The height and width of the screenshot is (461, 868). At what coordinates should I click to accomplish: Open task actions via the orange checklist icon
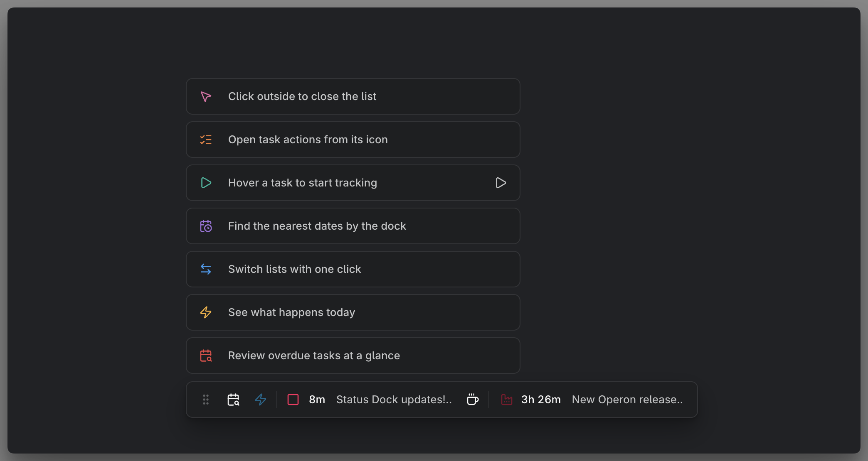pos(206,140)
